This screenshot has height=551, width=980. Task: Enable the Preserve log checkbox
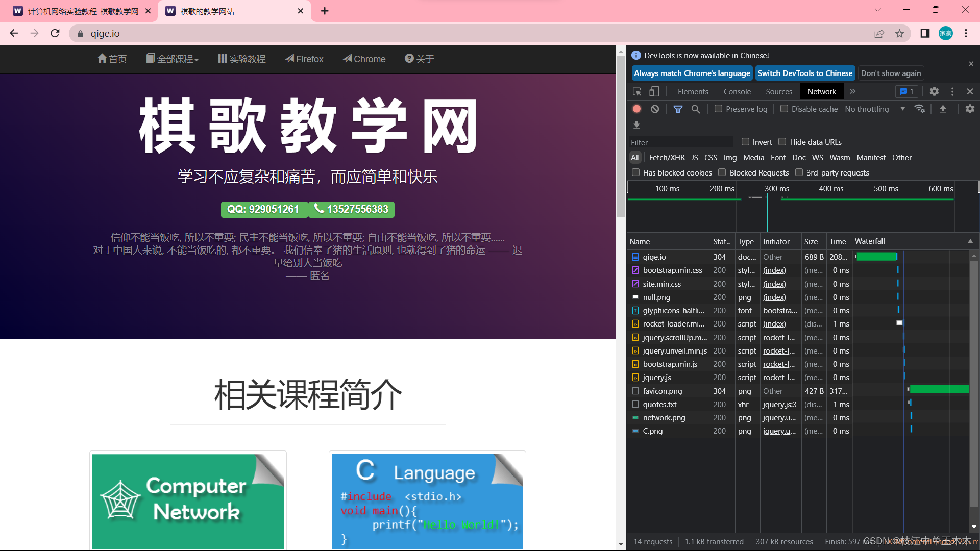[x=718, y=109]
